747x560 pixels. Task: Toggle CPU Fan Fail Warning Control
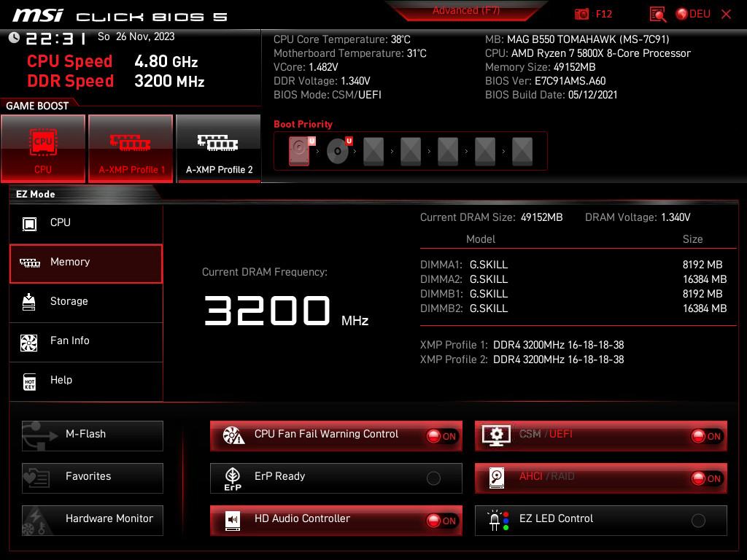click(336, 436)
